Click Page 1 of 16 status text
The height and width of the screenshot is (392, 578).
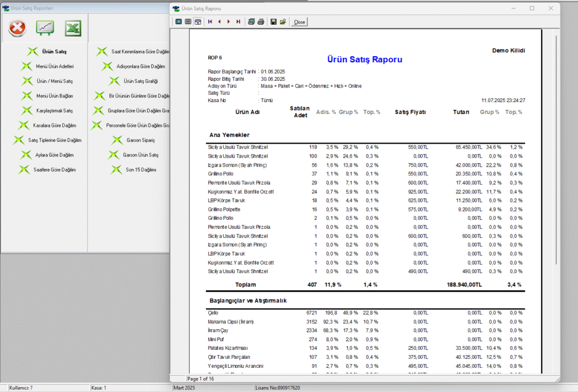point(200,379)
